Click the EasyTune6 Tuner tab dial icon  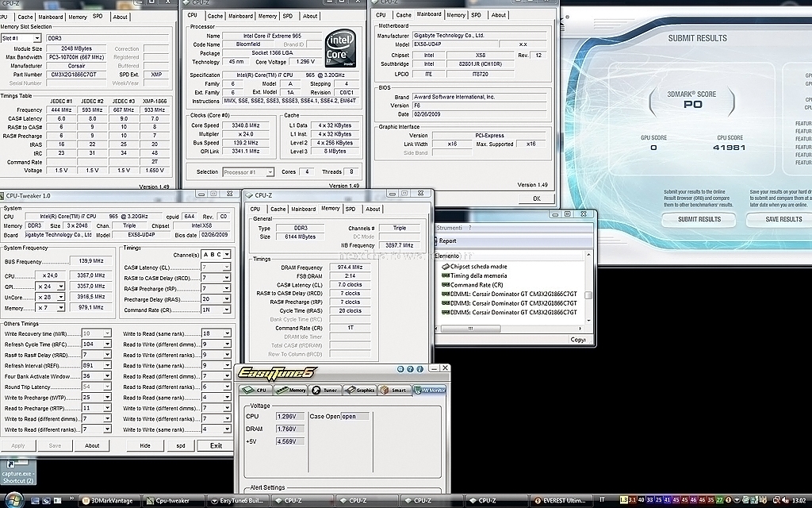pyautogui.click(x=316, y=390)
